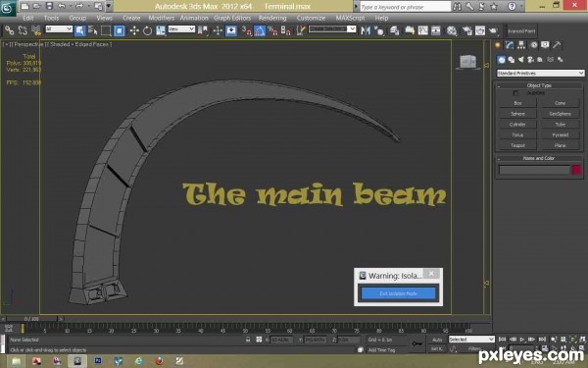Create a Teapot primitive

pos(517,145)
